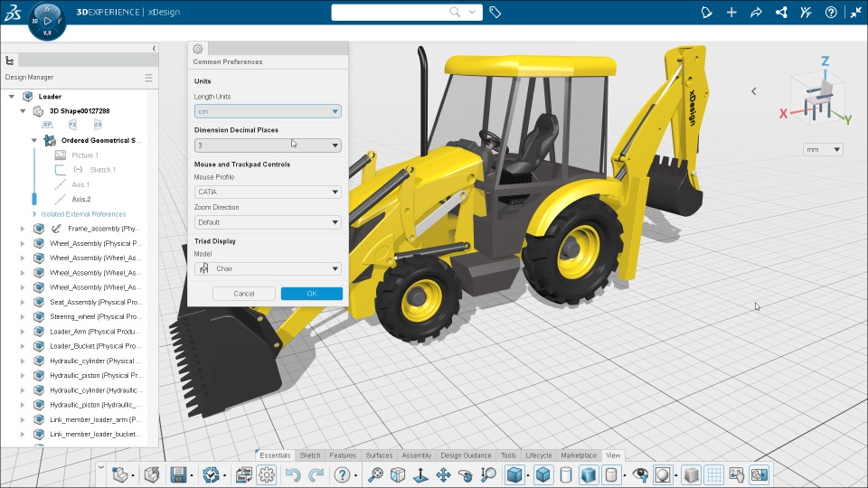Expand the Frame_assembly tree node
This screenshot has height=488, width=868.
(23, 229)
